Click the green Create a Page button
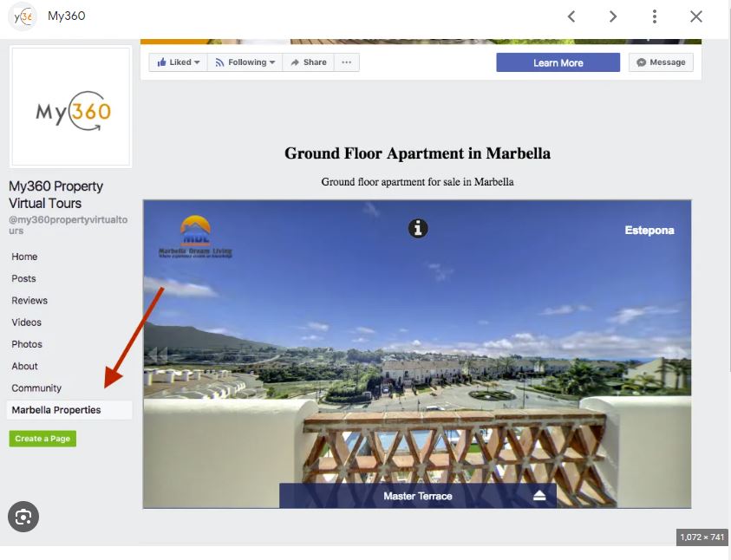The height and width of the screenshot is (560, 731). point(42,439)
